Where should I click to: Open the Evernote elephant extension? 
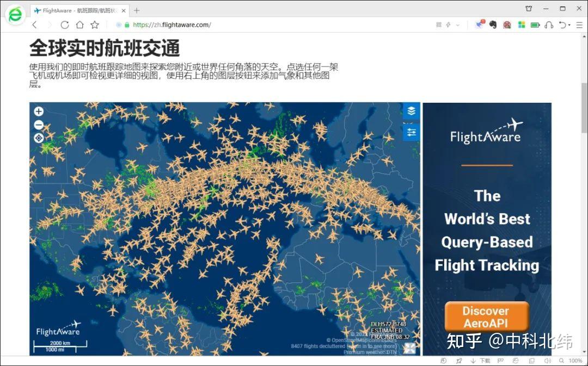[x=493, y=24]
